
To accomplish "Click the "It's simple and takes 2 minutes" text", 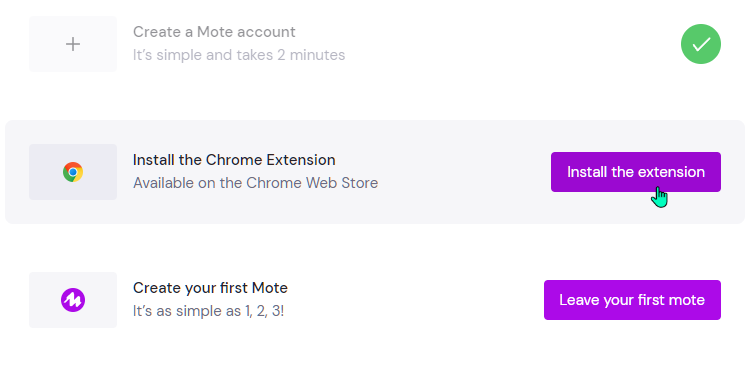I will click(239, 55).
